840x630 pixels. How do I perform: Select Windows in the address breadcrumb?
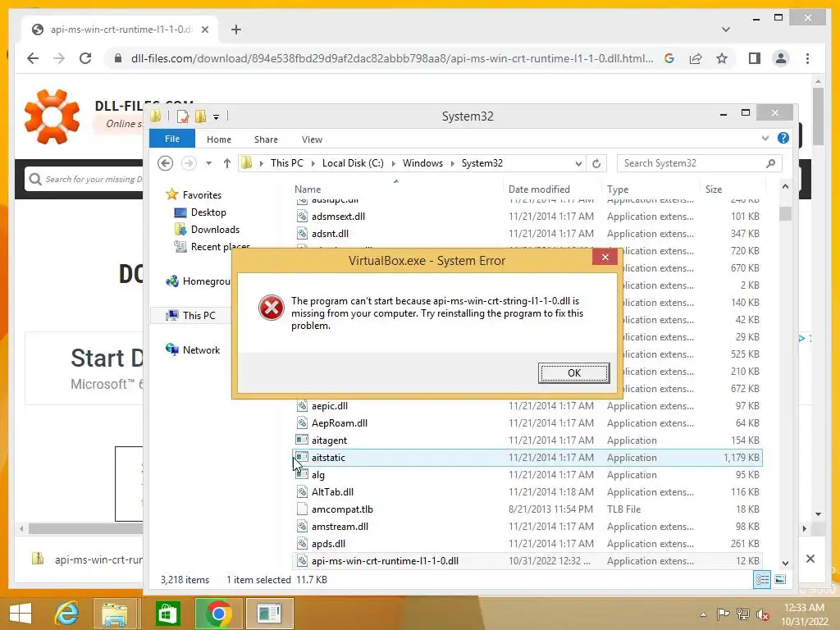[422, 163]
